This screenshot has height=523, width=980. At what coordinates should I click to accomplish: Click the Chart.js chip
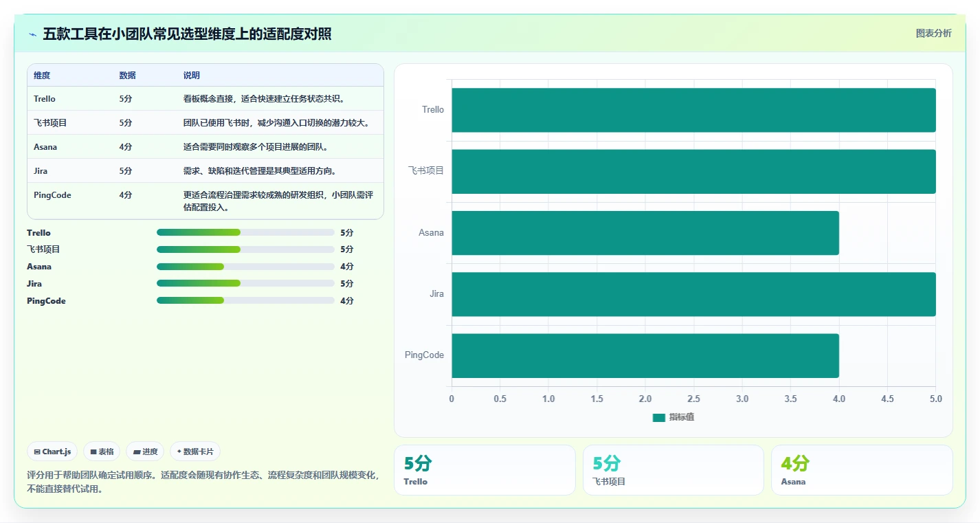[53, 452]
